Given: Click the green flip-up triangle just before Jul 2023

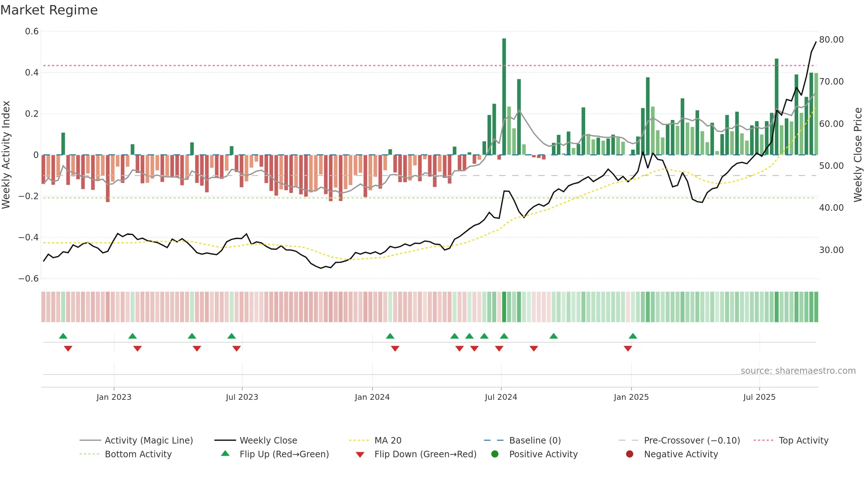Looking at the screenshot, I should [x=231, y=336].
